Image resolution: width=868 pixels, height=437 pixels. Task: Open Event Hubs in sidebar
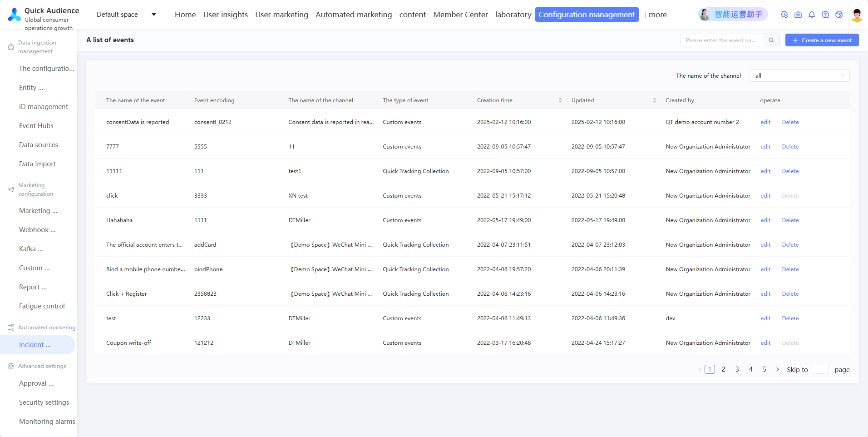click(36, 126)
